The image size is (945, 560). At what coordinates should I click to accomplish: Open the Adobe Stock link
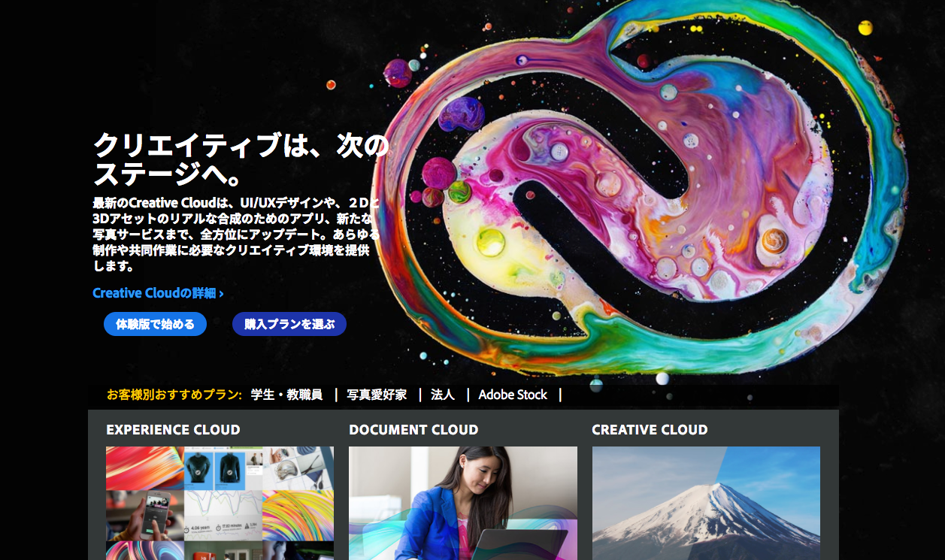click(513, 395)
